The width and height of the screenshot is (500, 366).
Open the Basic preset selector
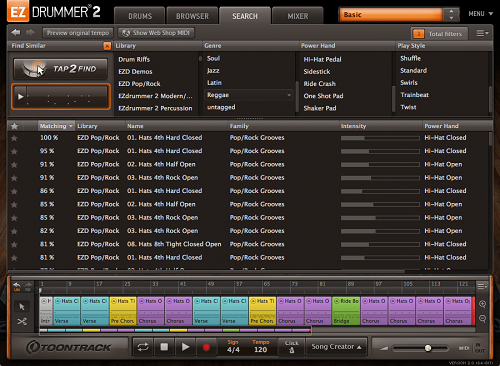pyautogui.click(x=391, y=15)
